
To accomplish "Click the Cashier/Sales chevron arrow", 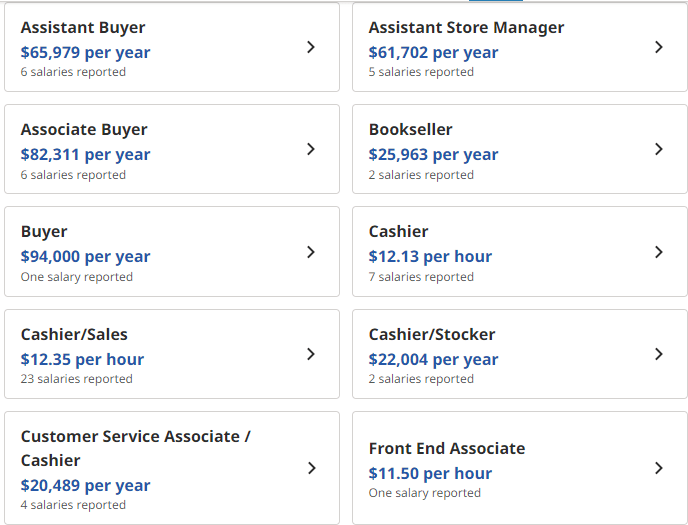I will coord(311,354).
